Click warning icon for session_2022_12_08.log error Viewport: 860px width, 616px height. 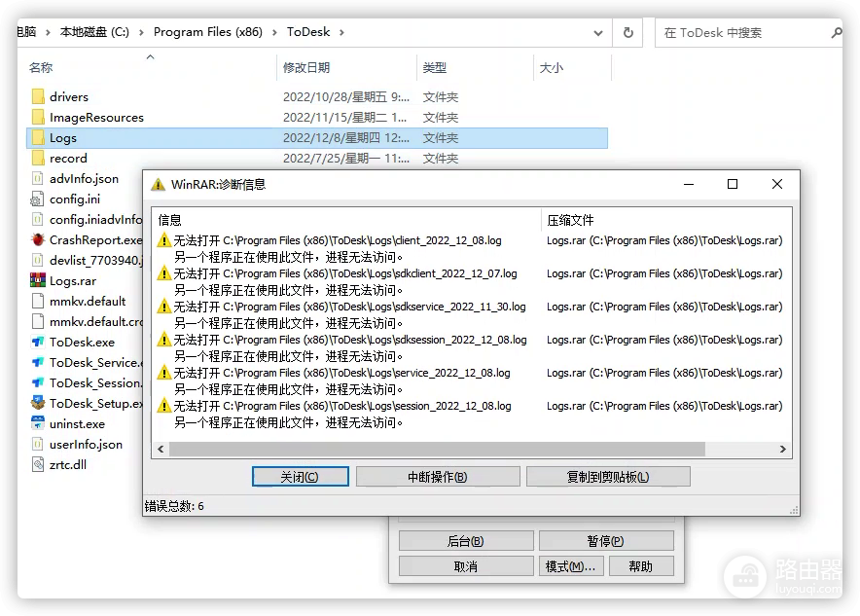164,406
